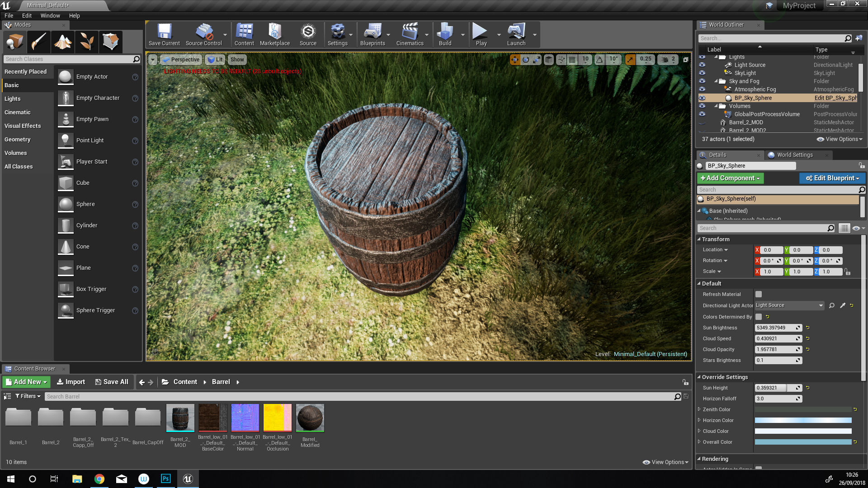868x488 pixels.
Task: Select Barrel_Modified material thumbnail
Action: click(x=310, y=418)
